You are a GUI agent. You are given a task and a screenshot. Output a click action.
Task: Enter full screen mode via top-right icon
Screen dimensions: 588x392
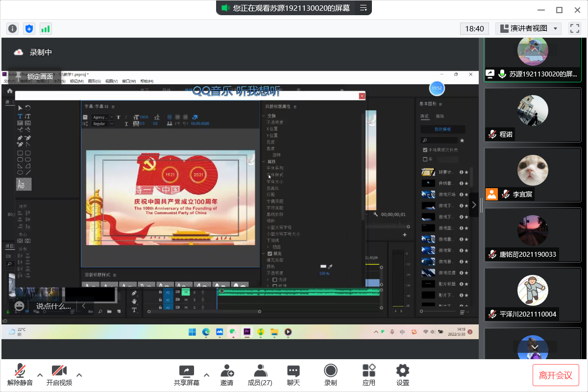[574, 28]
